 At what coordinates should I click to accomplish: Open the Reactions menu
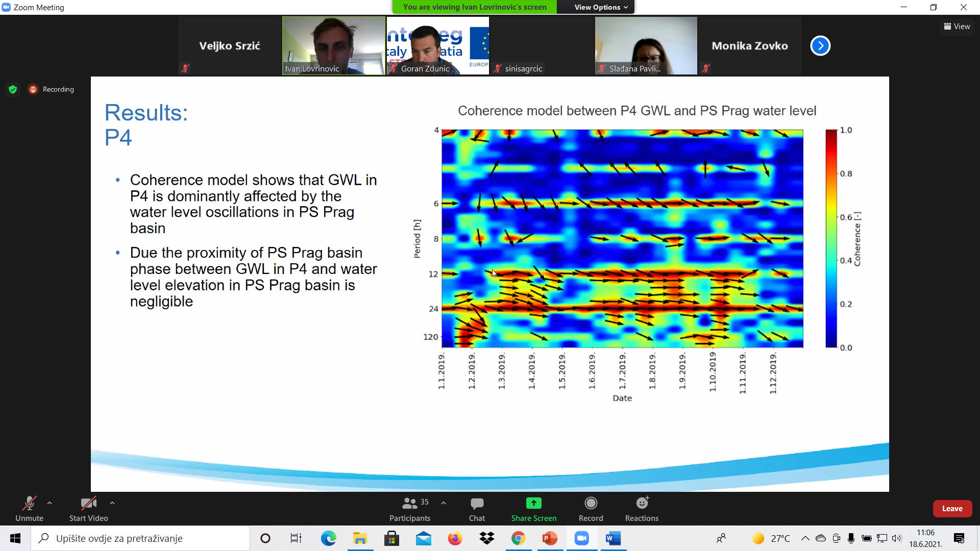642,509
